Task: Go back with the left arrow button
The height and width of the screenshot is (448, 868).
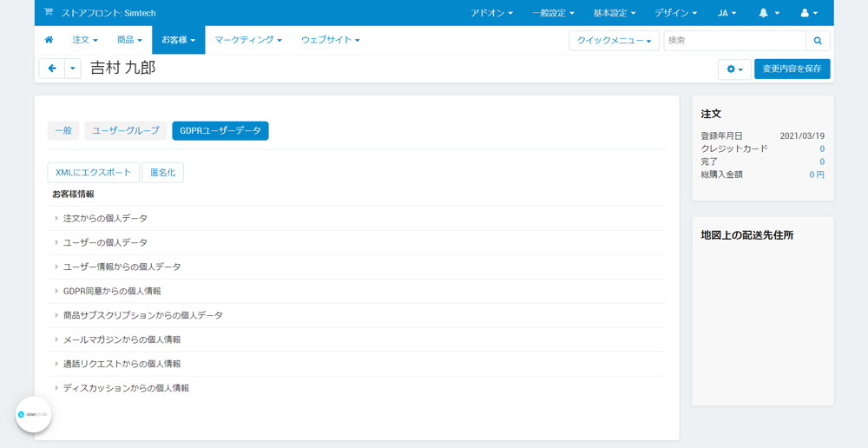Action: click(x=52, y=69)
